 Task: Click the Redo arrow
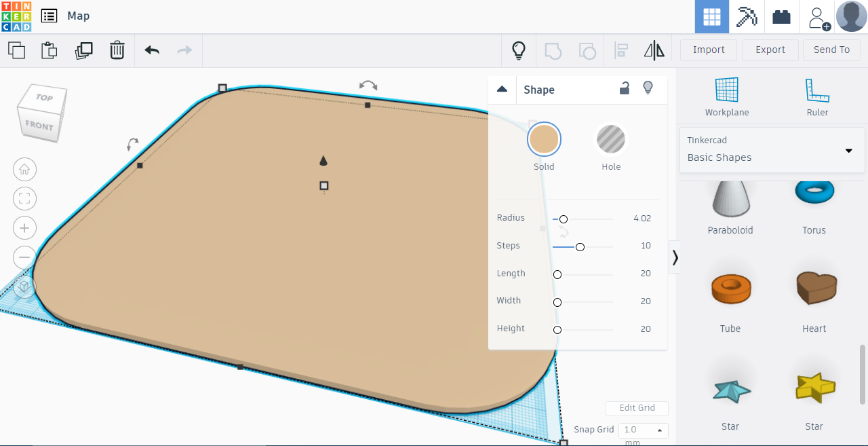point(184,50)
